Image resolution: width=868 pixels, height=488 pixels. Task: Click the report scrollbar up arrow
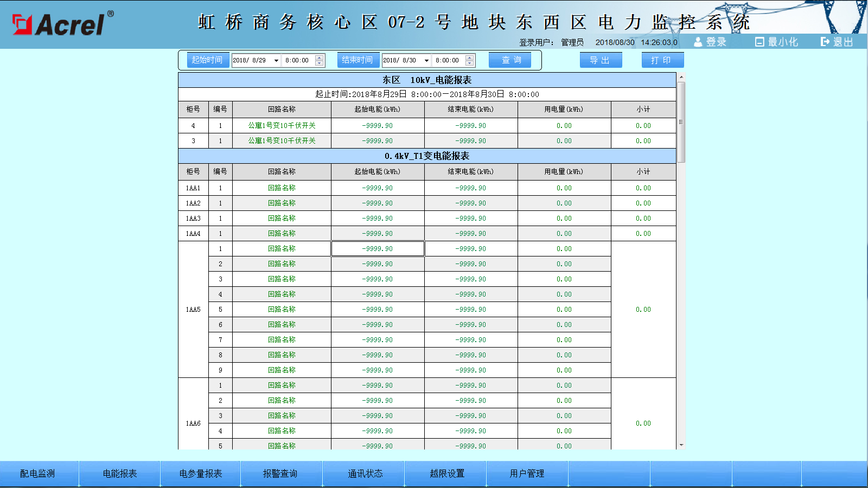coord(681,77)
